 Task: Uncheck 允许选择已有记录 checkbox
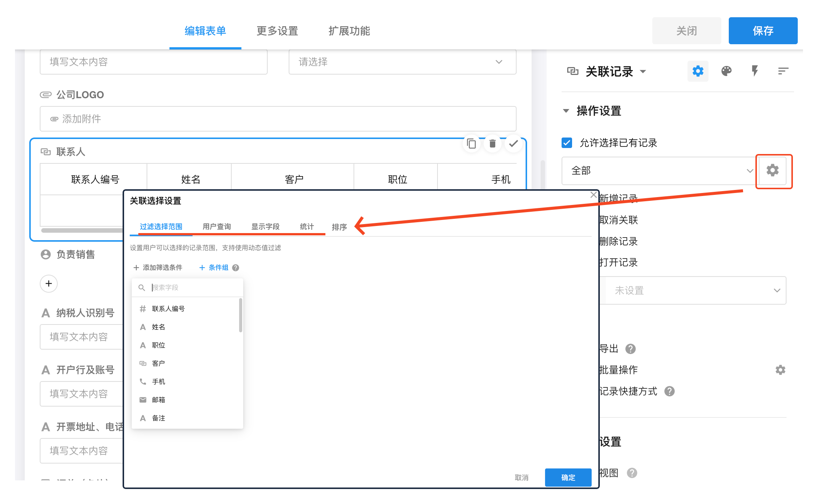[567, 143]
